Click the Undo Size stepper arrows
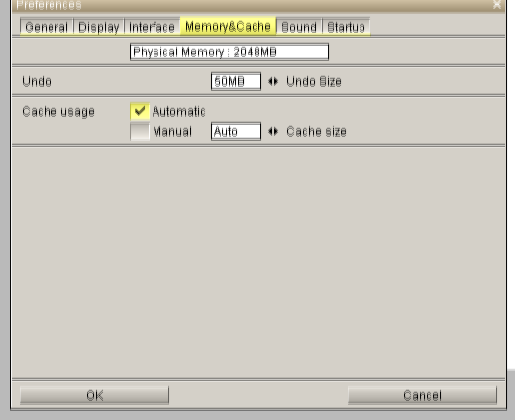This screenshot has width=515, height=420. click(273, 81)
